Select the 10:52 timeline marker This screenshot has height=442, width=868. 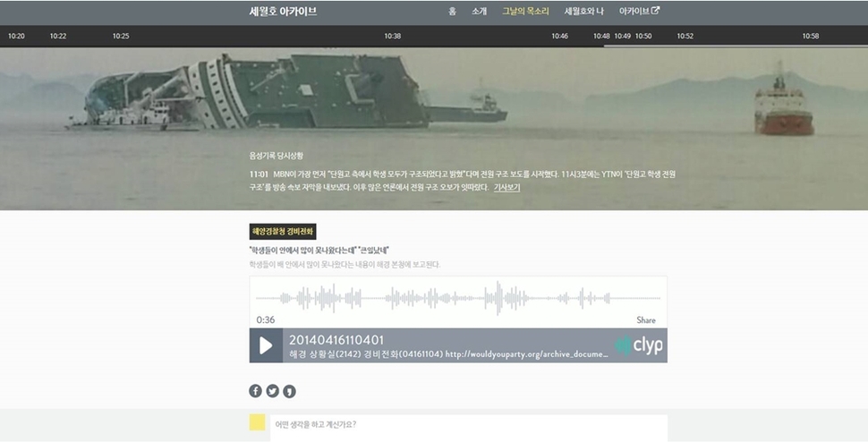[685, 36]
